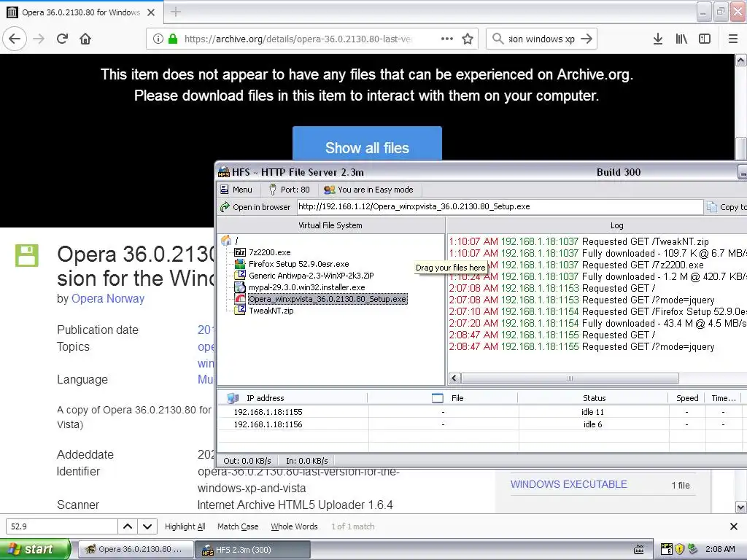
Task: Open the browser downloads panel
Action: coord(658,39)
